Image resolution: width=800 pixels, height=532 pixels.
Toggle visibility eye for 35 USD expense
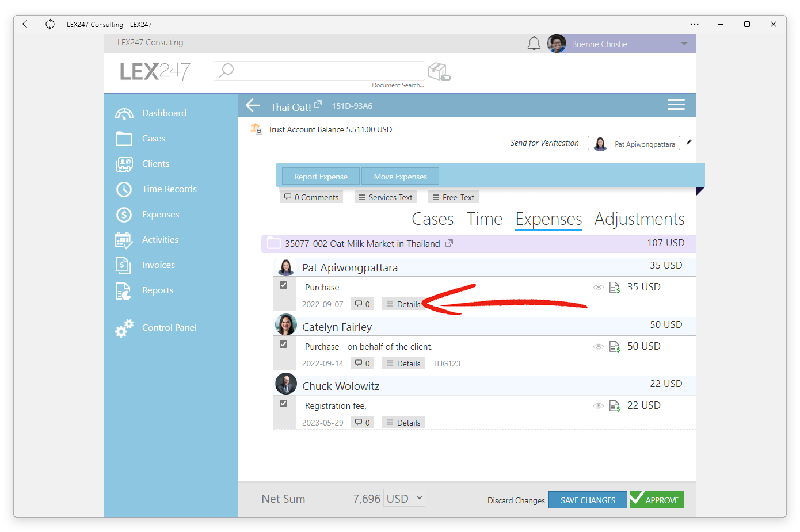tap(599, 288)
